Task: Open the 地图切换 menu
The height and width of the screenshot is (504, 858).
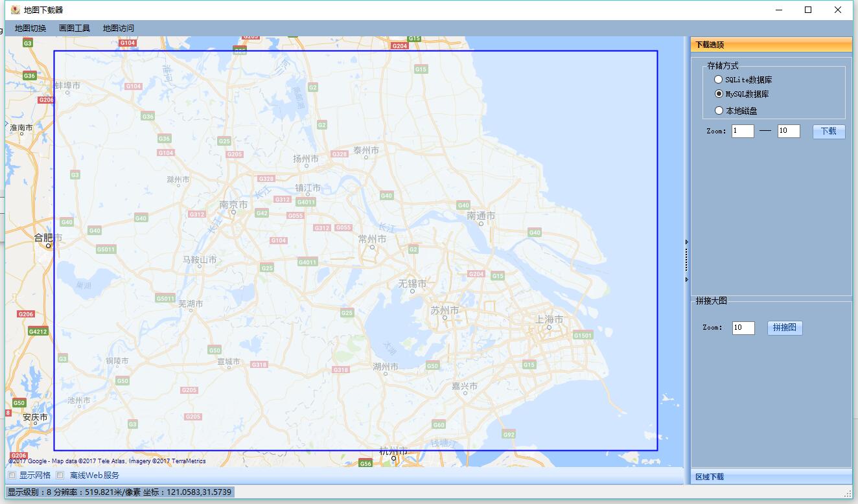Action: pyautogui.click(x=30, y=29)
